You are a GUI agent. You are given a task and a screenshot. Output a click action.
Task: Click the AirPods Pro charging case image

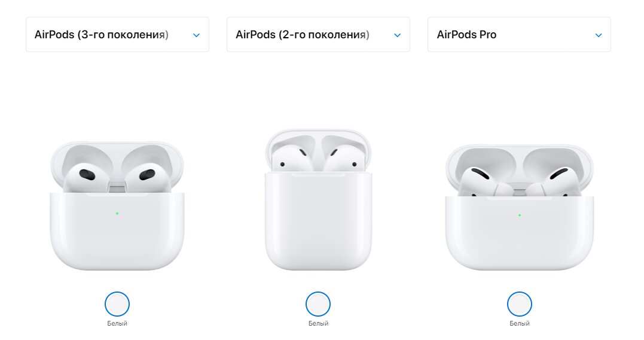[520, 207]
